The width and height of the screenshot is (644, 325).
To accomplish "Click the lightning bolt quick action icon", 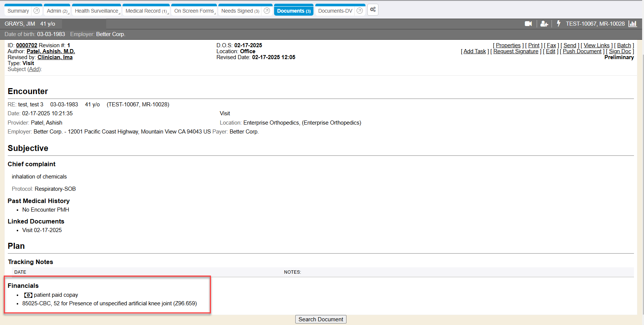I will pyautogui.click(x=559, y=24).
